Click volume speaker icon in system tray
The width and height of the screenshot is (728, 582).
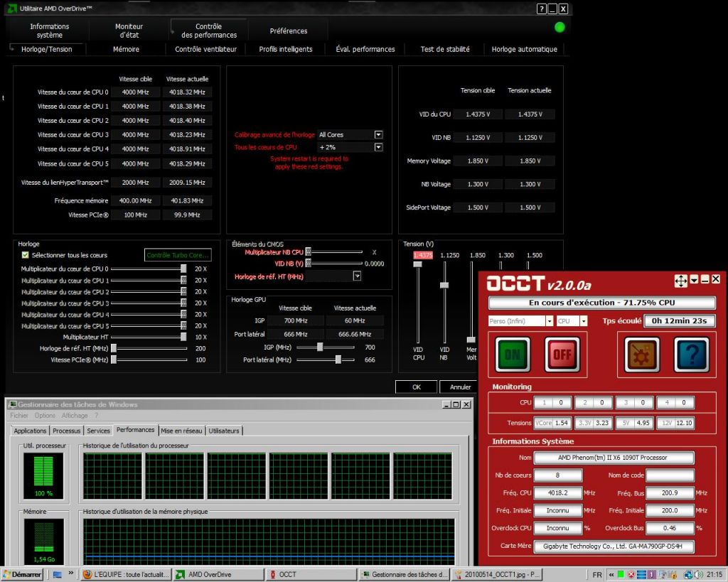click(x=699, y=575)
